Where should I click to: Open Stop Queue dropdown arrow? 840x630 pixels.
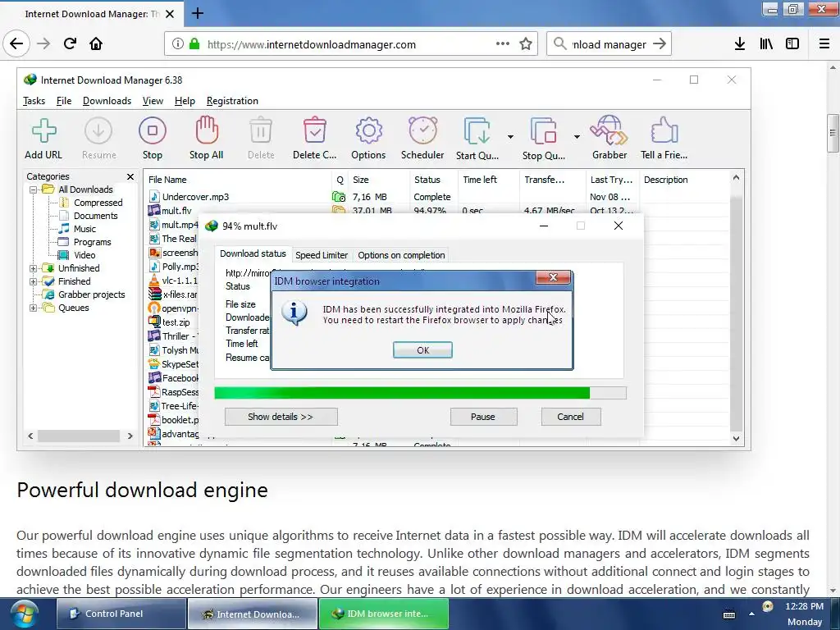coord(577,137)
